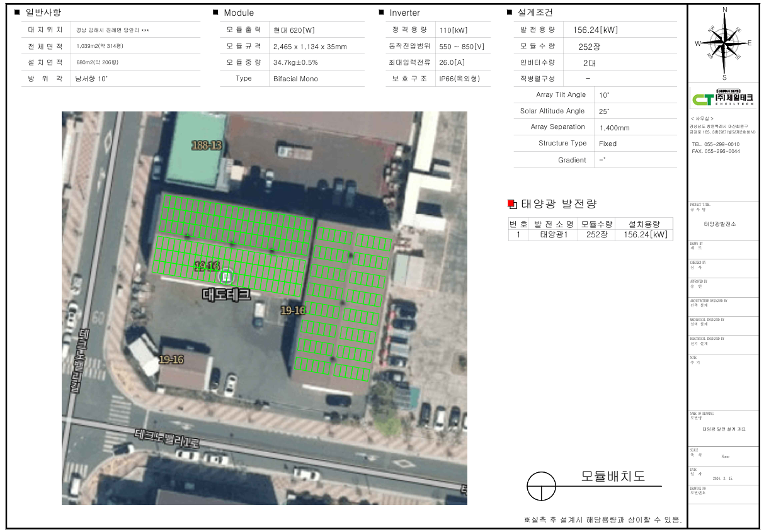Click the square bullet beside 설계조건 heading

510,13
